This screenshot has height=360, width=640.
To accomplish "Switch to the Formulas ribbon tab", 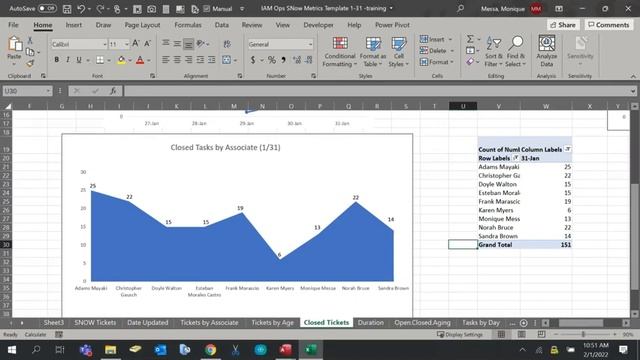I will [188, 25].
